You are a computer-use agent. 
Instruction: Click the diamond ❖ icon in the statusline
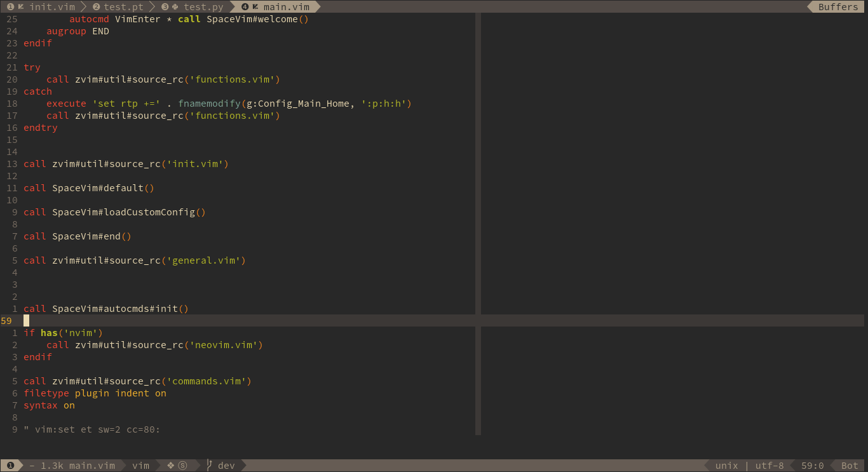(170, 465)
